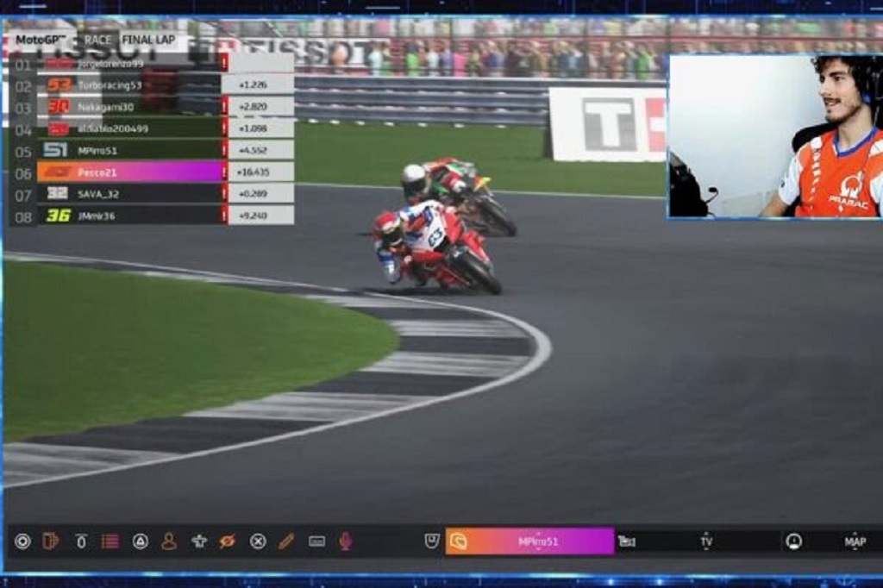Click the shield icon left of the MPirro51 bar

pyautogui.click(x=432, y=541)
